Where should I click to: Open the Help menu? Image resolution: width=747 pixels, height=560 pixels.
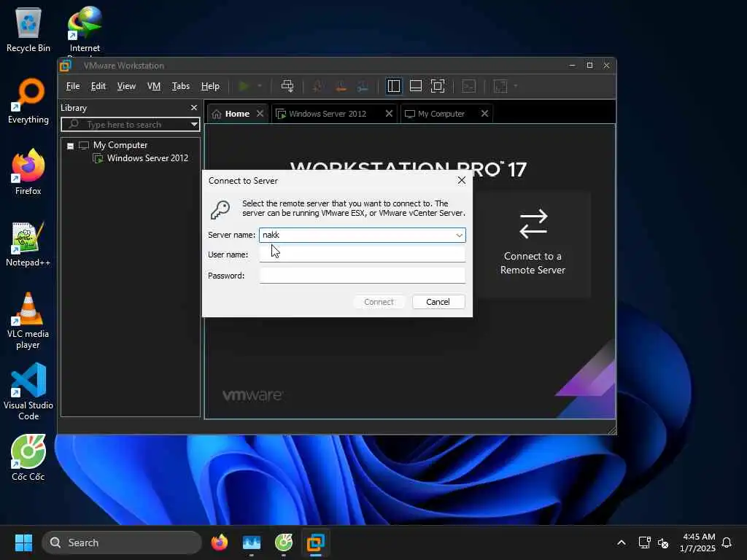210,86
